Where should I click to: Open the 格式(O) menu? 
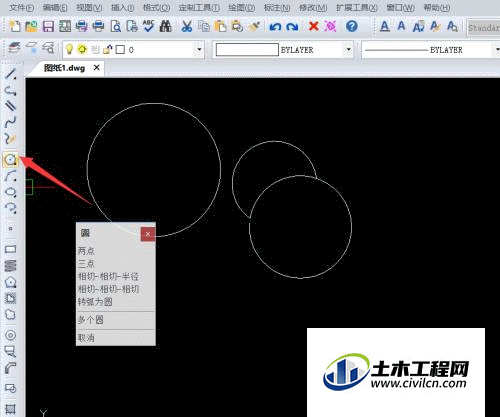[156, 7]
